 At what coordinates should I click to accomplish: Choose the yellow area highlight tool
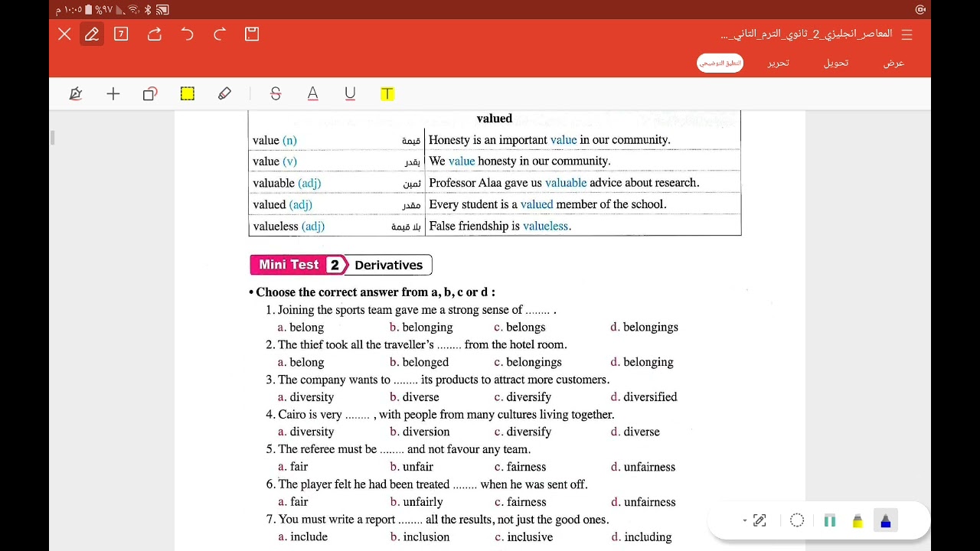pyautogui.click(x=188, y=93)
